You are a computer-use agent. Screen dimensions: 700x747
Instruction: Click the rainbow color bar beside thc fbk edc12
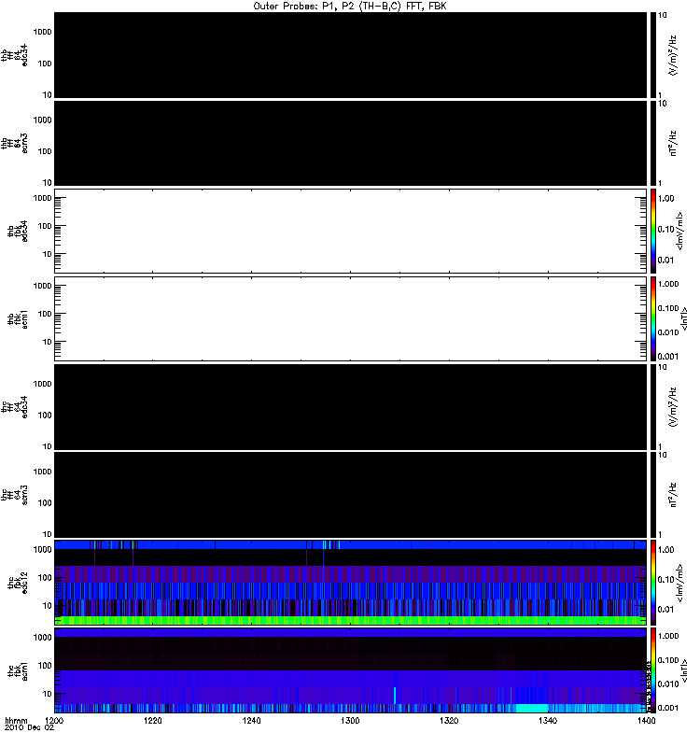(x=652, y=583)
